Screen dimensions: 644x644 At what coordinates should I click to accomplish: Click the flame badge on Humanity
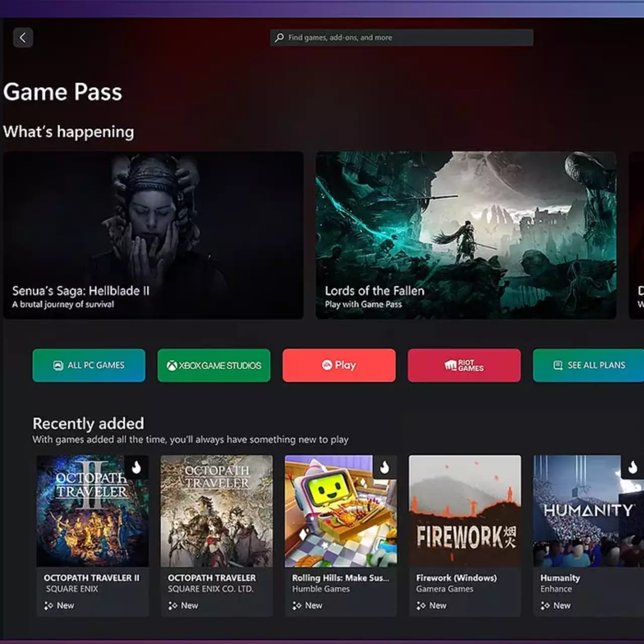point(632,467)
